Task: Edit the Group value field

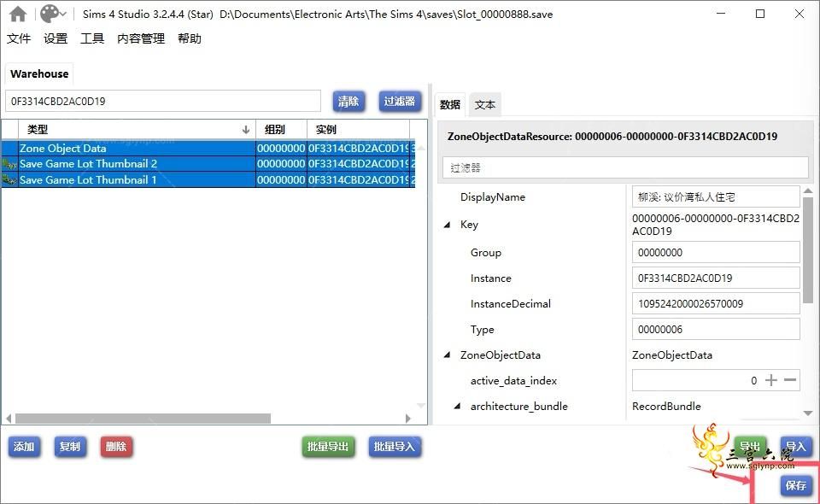Action: (716, 253)
